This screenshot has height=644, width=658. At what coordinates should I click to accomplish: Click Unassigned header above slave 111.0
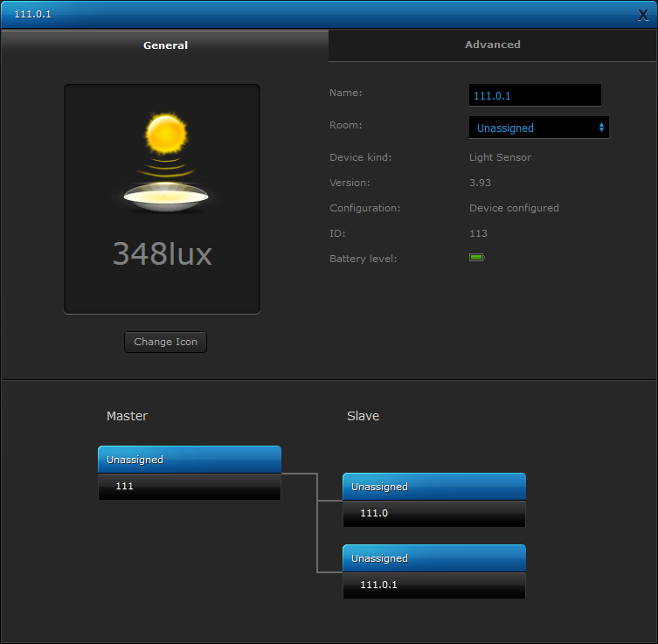coord(434,487)
